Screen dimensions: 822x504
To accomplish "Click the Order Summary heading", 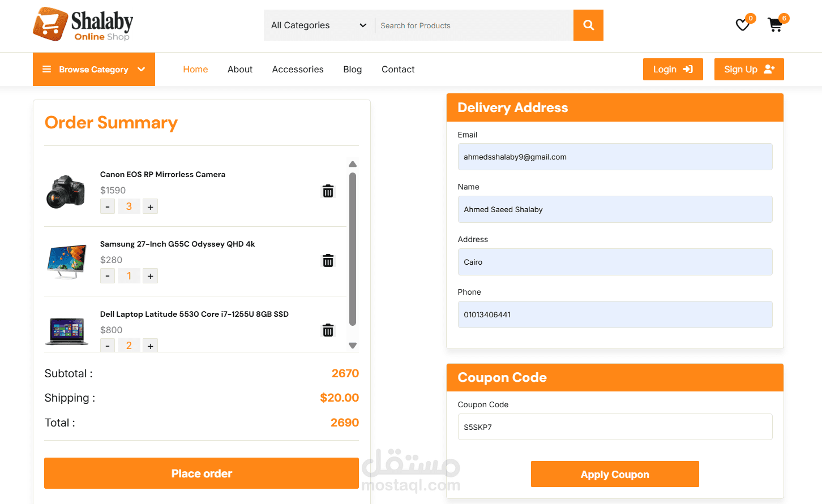I will click(111, 123).
